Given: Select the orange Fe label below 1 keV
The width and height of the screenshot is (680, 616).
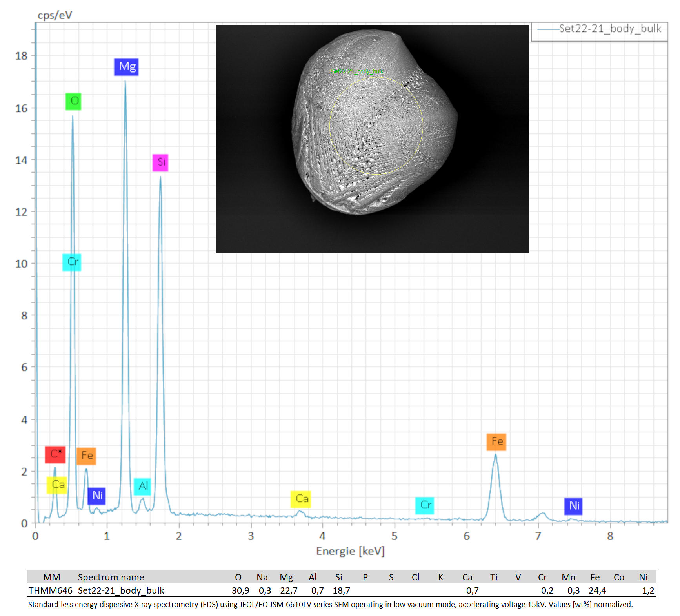Looking at the screenshot, I should 86,456.
